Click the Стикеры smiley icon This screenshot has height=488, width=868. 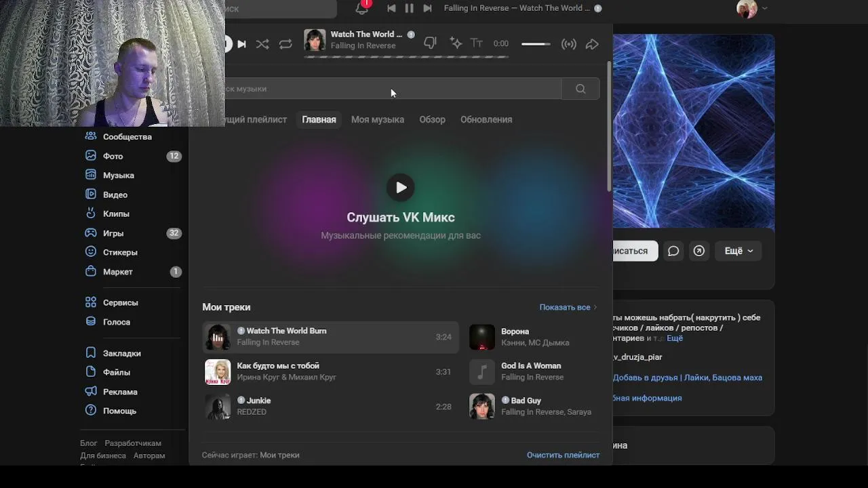pyautogui.click(x=91, y=251)
